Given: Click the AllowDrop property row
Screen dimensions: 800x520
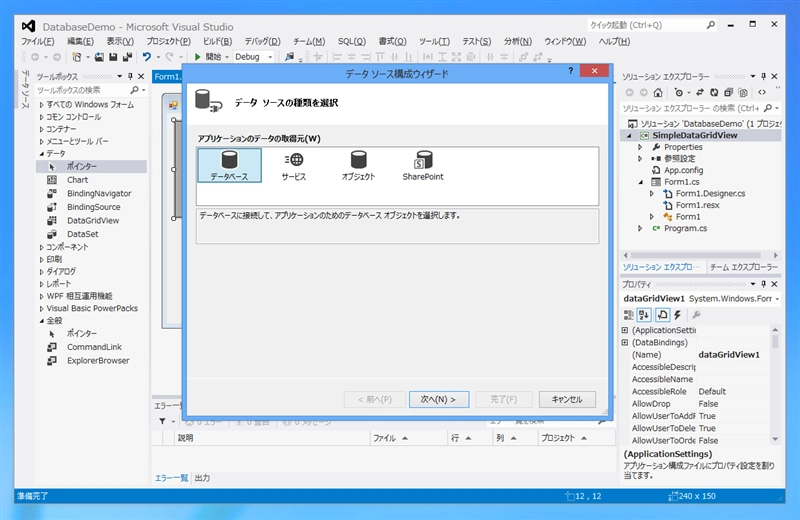Looking at the screenshot, I should tap(695, 404).
